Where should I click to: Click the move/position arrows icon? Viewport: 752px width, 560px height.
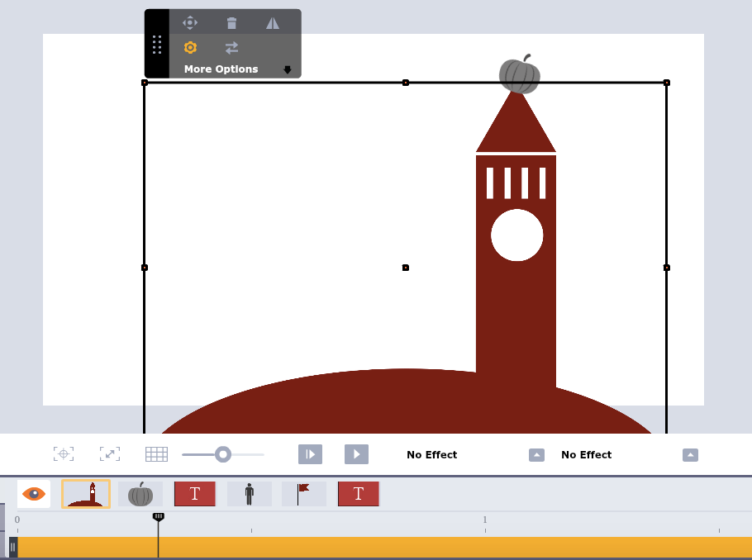(190, 23)
